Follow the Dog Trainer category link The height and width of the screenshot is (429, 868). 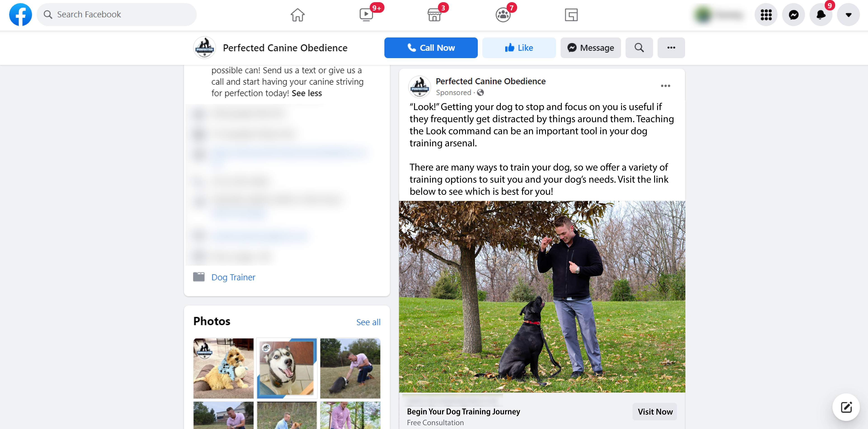point(233,277)
